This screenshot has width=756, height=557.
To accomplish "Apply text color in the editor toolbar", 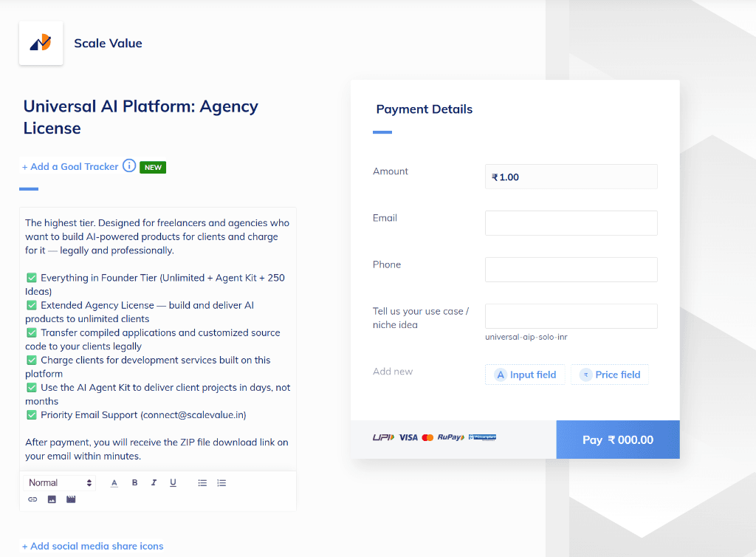I will click(x=114, y=482).
